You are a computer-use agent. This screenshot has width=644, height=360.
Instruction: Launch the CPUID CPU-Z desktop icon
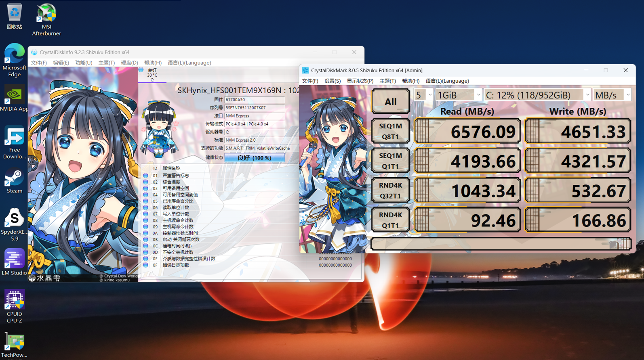14,306
